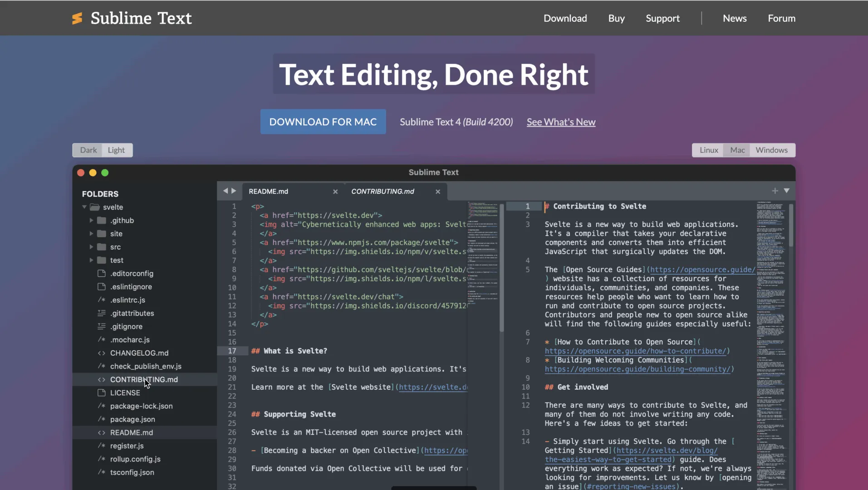Click the right pane vertical scrollbar
The height and width of the screenshot is (490, 868).
tap(791, 225)
